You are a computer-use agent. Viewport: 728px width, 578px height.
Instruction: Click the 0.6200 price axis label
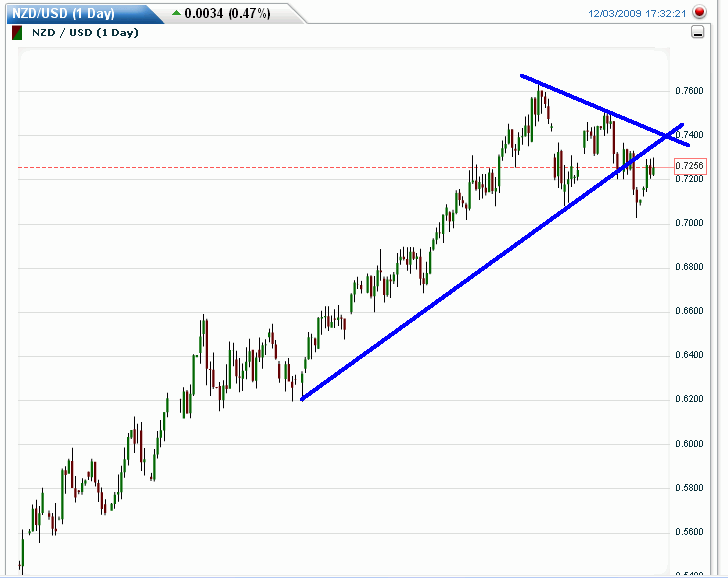pos(689,399)
